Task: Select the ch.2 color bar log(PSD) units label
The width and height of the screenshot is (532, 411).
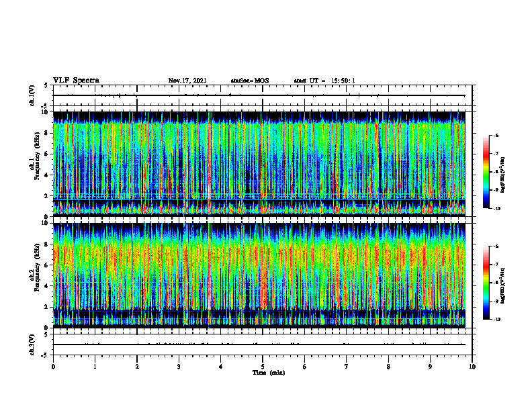Action: pos(503,286)
